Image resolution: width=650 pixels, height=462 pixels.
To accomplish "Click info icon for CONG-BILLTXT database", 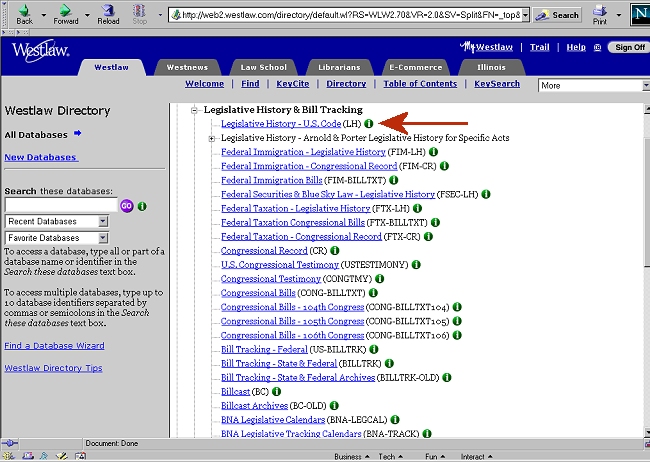I will click(373, 293).
